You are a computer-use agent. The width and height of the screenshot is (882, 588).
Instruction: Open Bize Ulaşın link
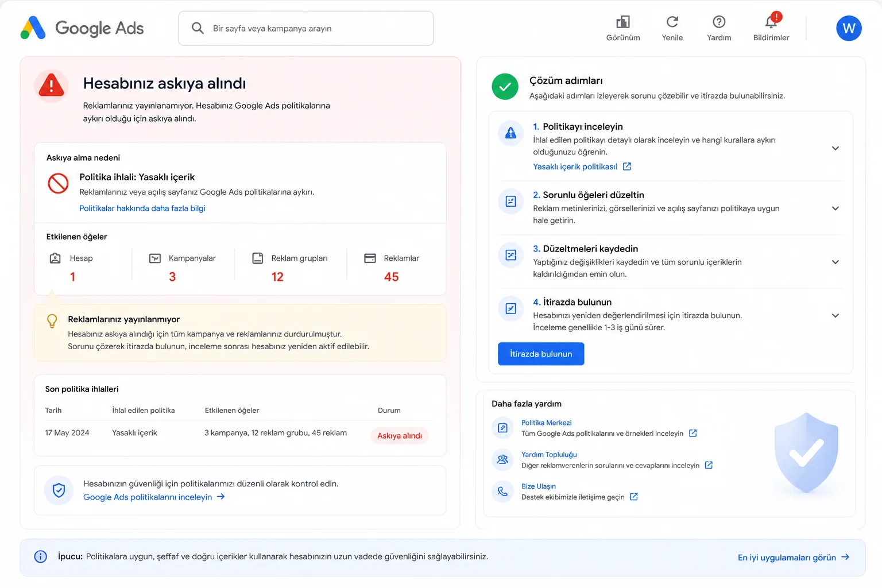539,486
